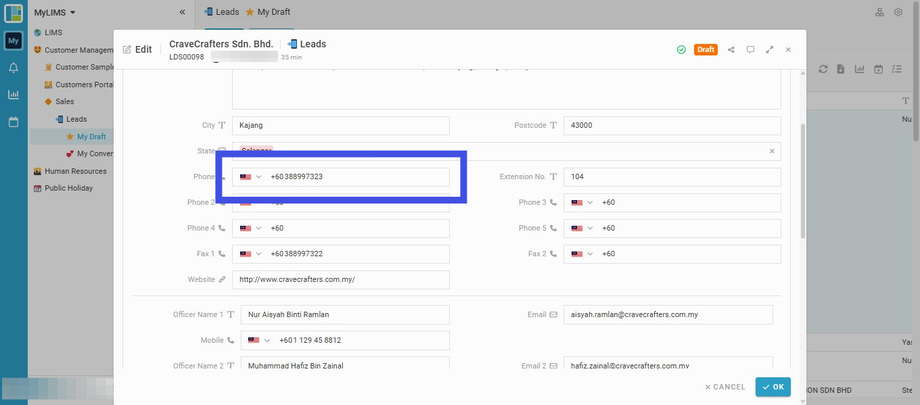Image resolution: width=920 pixels, height=405 pixels.
Task: Open country code dropdown for Phone 1
Action: click(251, 177)
